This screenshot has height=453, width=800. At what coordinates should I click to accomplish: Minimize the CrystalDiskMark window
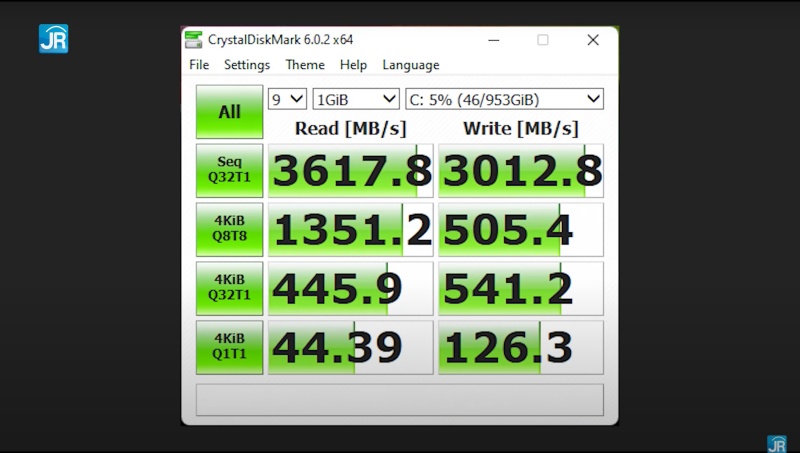click(493, 40)
